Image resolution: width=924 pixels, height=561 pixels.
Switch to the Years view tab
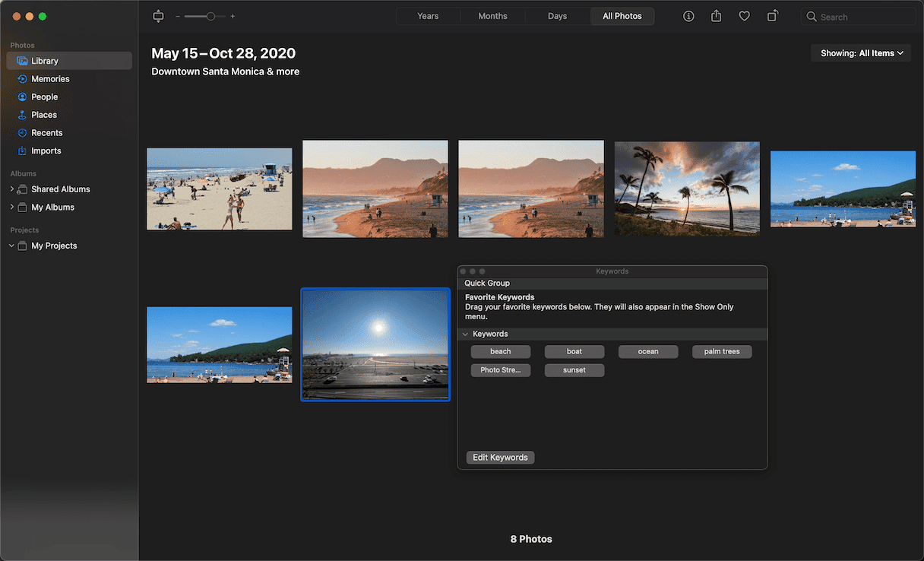[428, 16]
